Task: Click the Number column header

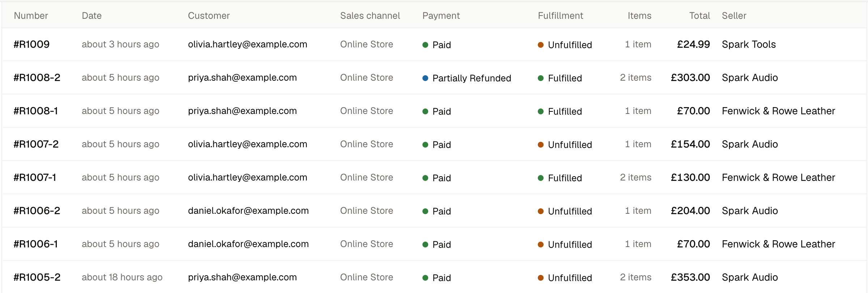Action: (31, 16)
